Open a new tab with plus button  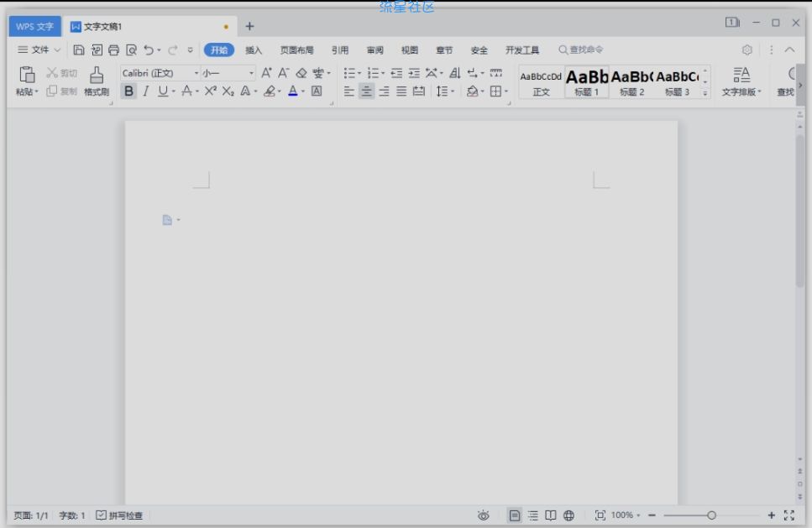(x=249, y=26)
